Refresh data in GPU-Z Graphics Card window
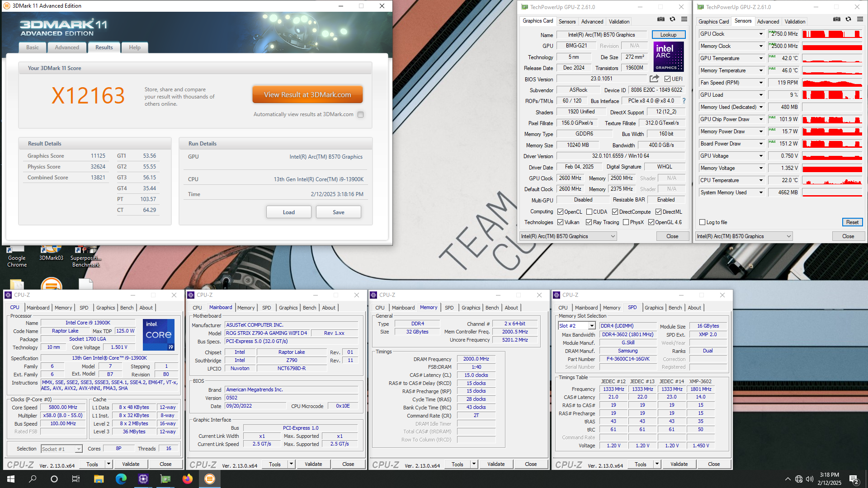This screenshot has height=488, width=868. pyautogui.click(x=673, y=19)
